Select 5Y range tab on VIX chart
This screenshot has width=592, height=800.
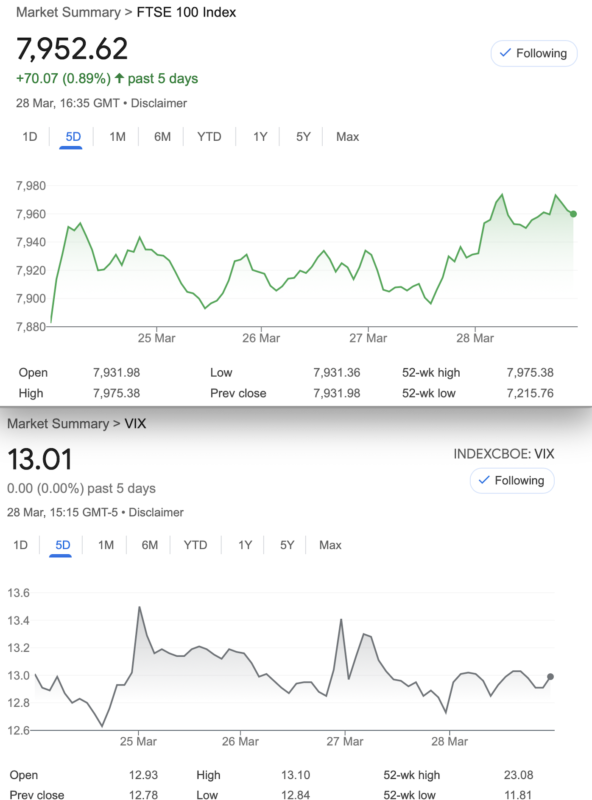pyautogui.click(x=287, y=545)
